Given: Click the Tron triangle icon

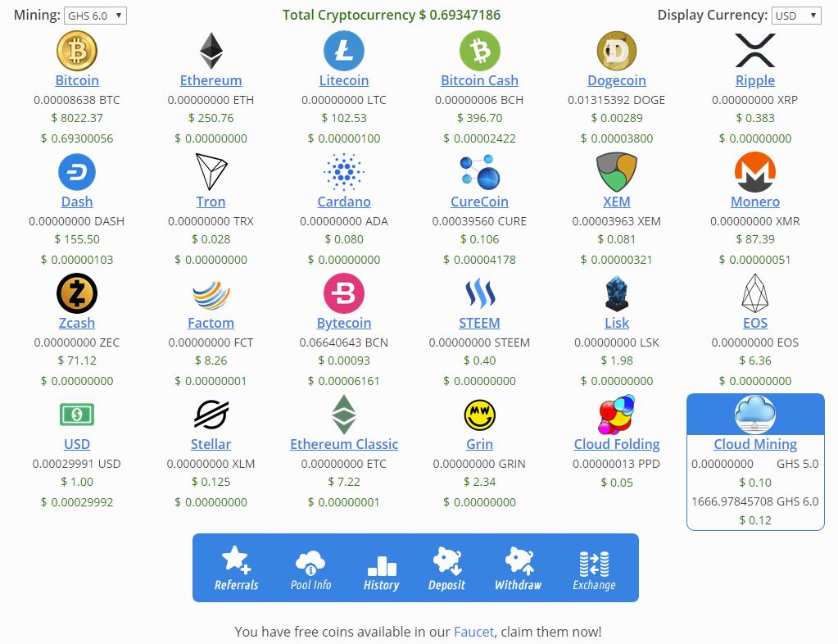Looking at the screenshot, I should click(211, 172).
